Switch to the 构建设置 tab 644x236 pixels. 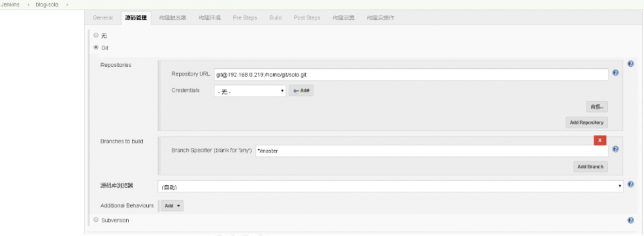[x=343, y=17]
